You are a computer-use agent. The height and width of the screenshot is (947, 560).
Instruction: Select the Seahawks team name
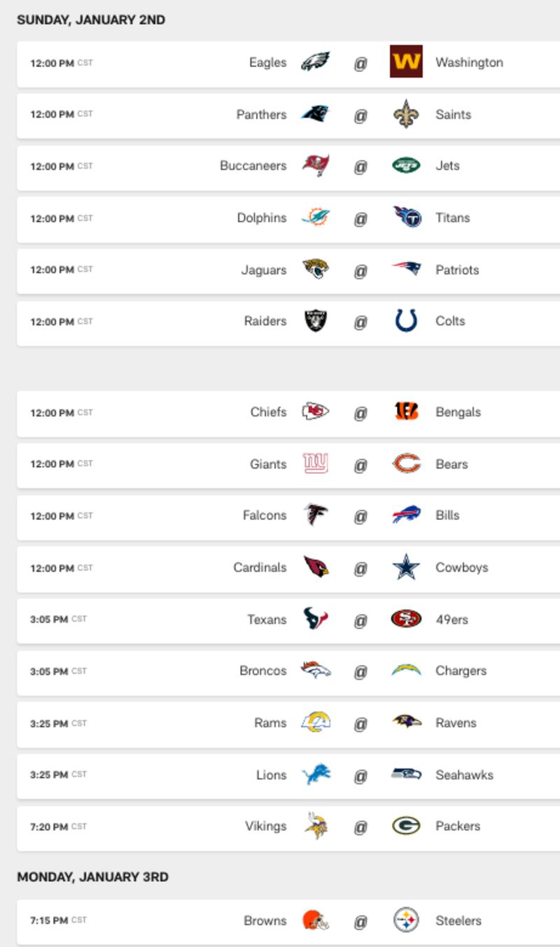464,775
